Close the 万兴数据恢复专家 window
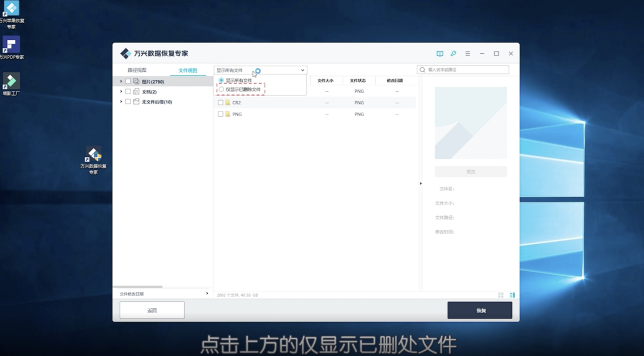Image resolution: width=644 pixels, height=356 pixels. pos(511,54)
